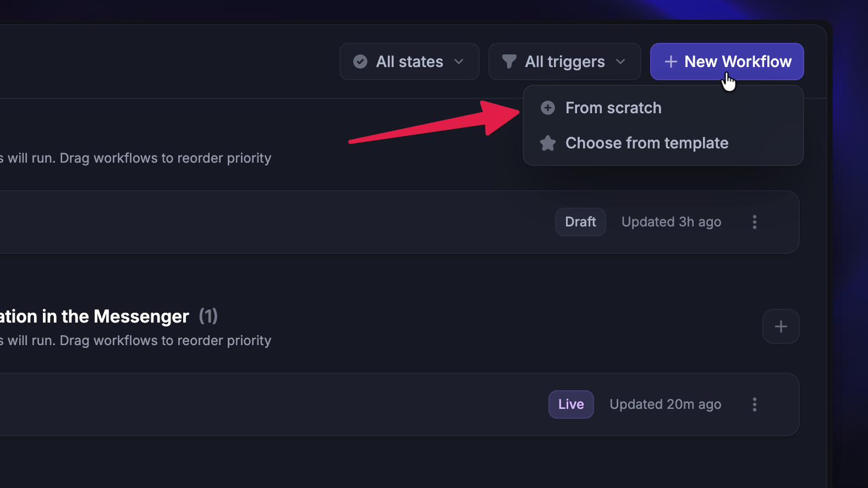Screen dimensions: 868x488
Task: Click the Updated 3h ago timestamp
Action: 671,222
